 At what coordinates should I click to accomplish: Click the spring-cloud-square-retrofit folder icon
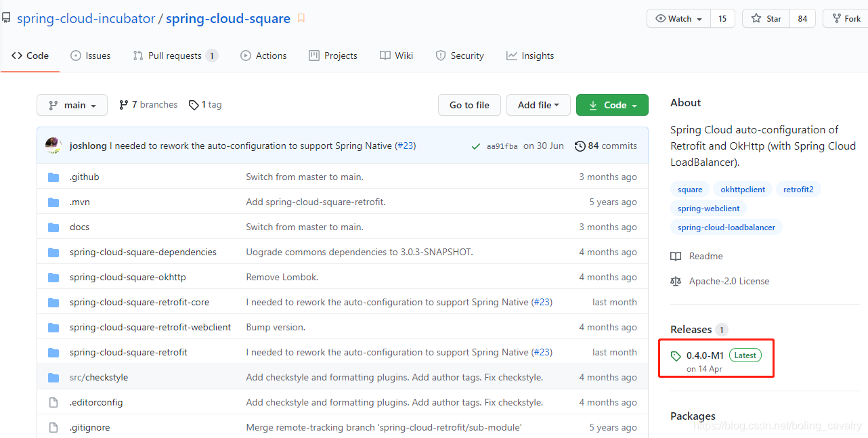coord(53,353)
